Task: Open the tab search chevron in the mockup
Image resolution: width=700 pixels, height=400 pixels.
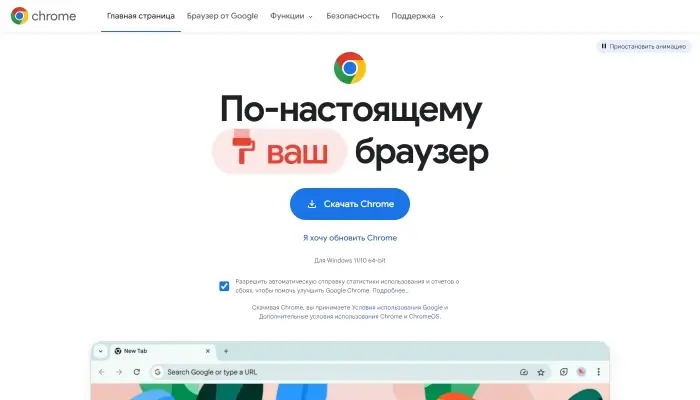Action: pyautogui.click(x=100, y=351)
